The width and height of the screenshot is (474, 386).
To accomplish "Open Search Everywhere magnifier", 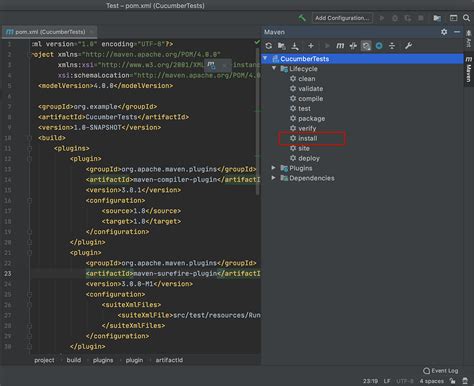I will 466,18.
